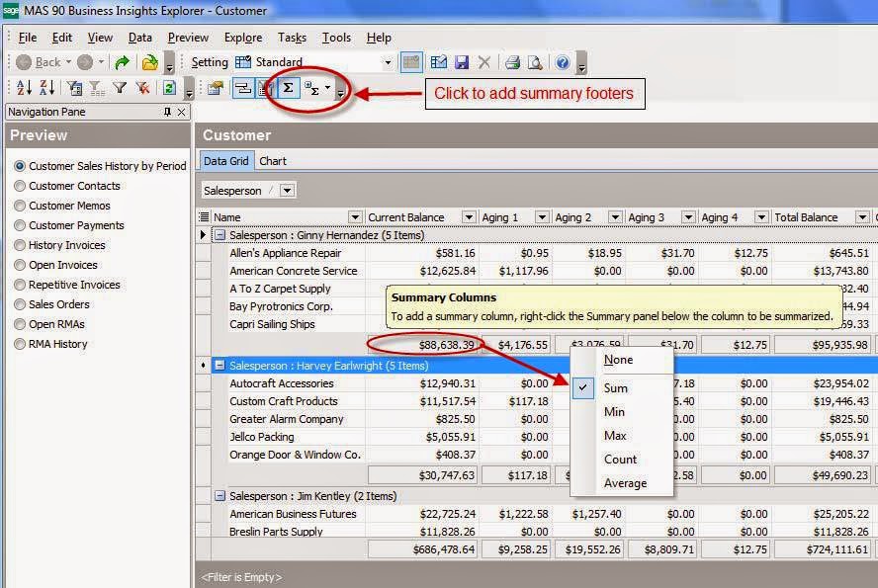Viewport: 878px width, 588px height.
Task: Open the Tasks menu
Action: 292,38
